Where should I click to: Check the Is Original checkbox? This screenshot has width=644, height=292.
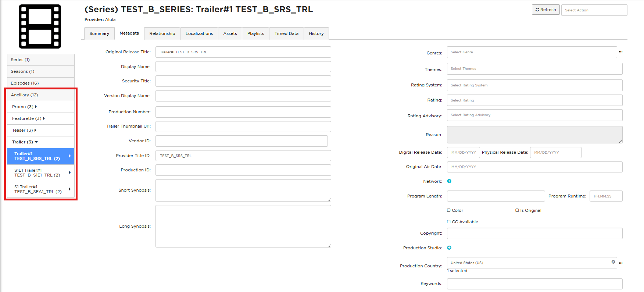click(517, 210)
